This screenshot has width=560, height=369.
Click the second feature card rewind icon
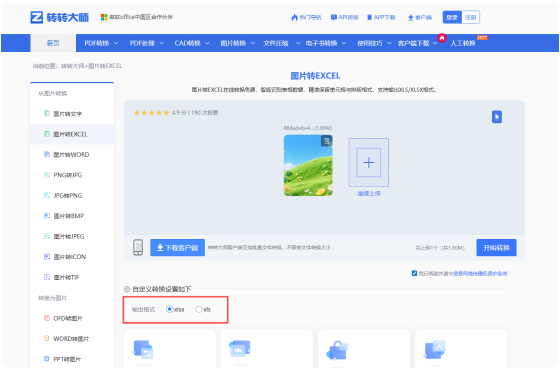click(240, 349)
